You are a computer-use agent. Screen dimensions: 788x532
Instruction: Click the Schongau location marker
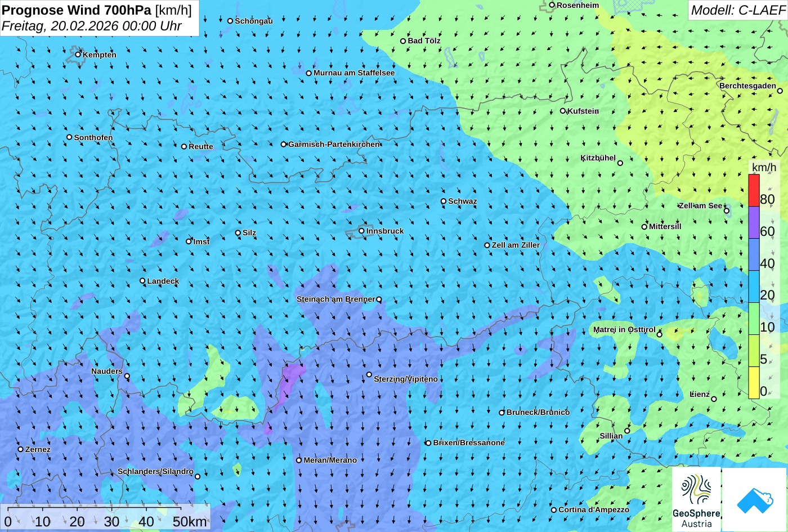230,21
